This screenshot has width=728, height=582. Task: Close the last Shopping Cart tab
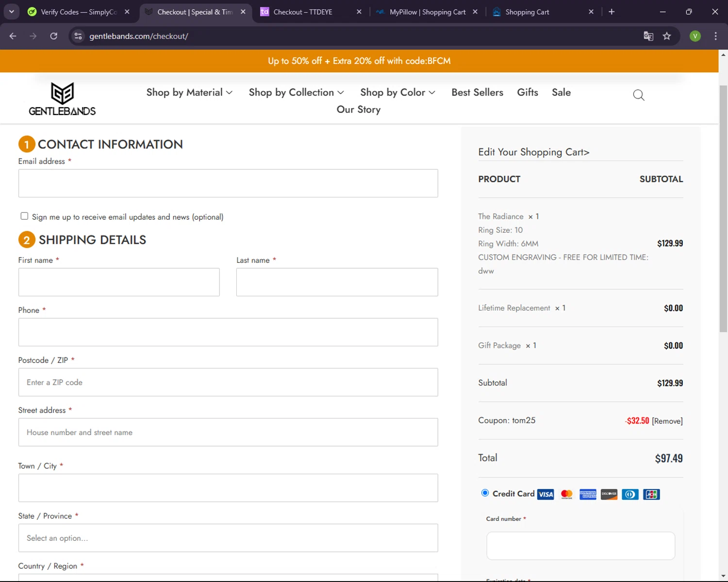[x=591, y=12]
